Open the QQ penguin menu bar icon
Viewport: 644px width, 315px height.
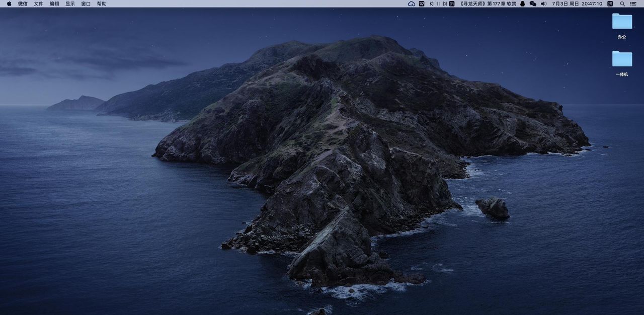(522, 4)
